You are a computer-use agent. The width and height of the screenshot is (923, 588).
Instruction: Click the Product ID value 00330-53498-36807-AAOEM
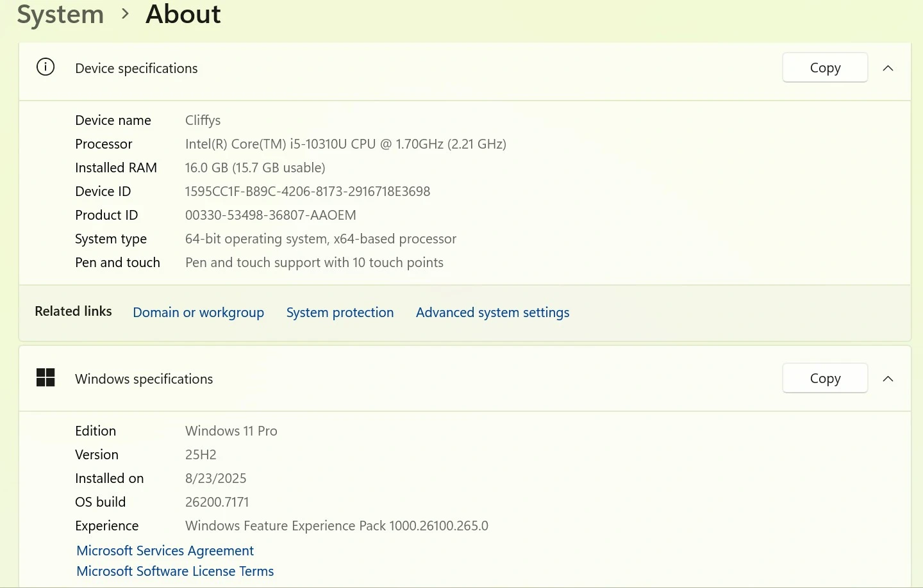[270, 215]
